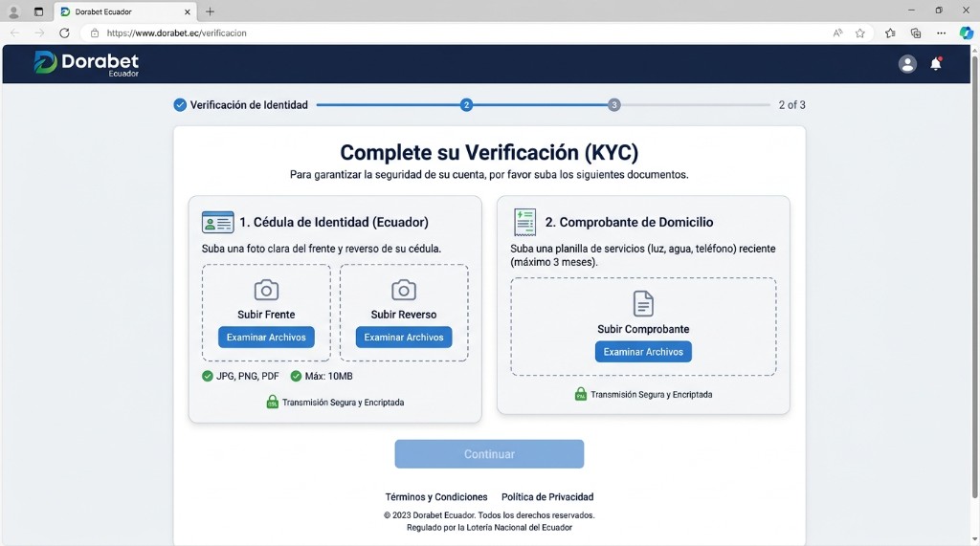Screen dimensions: 980x546
Task: Click 'Regulado por la Lotería Nacional del Ecuador' text
Action: click(x=489, y=527)
